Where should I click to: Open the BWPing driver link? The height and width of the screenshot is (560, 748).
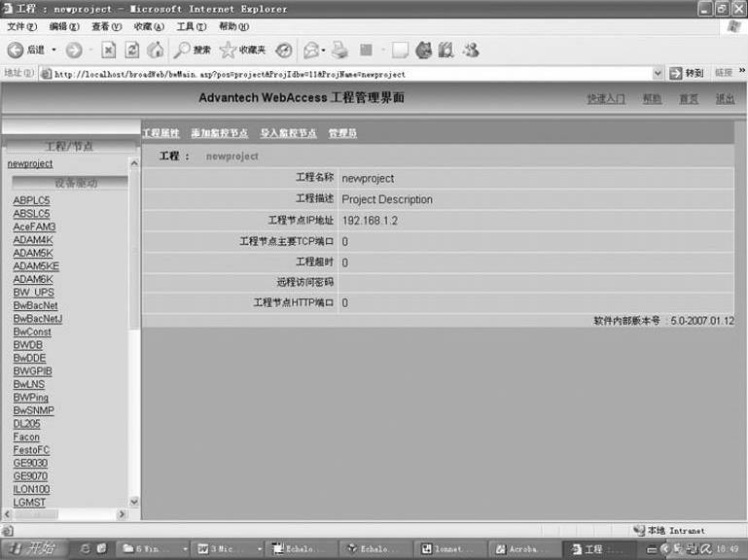(x=30, y=398)
